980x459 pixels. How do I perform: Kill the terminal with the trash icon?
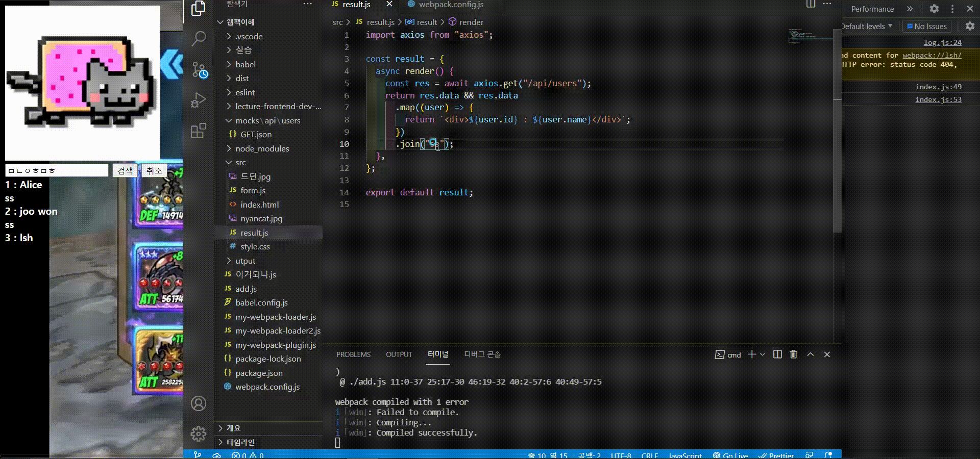click(794, 354)
